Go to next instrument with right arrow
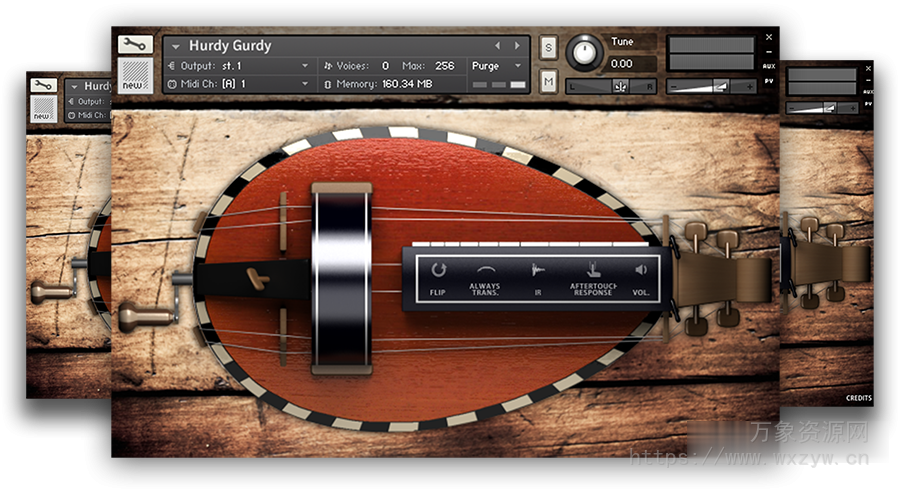This screenshot has height=492, width=900. (x=517, y=45)
